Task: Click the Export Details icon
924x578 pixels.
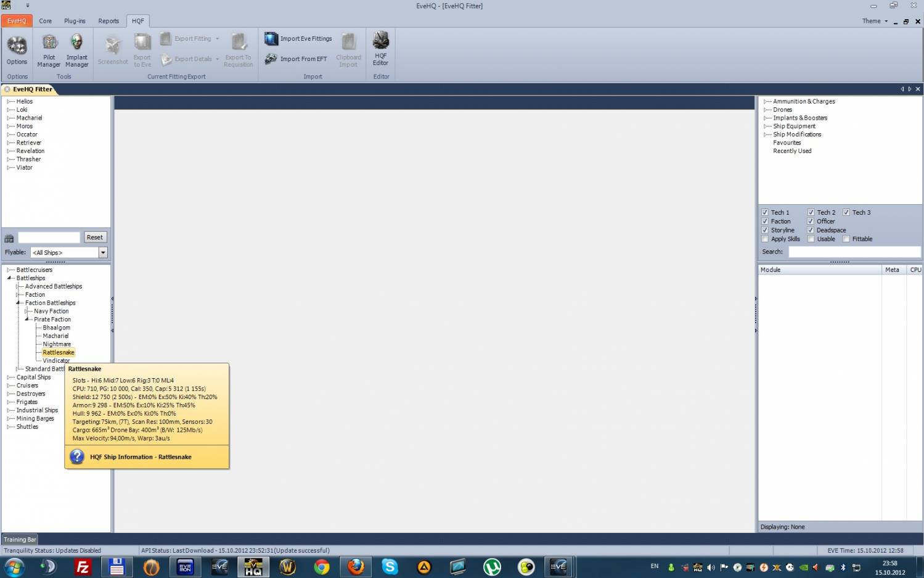Action: [x=166, y=59]
